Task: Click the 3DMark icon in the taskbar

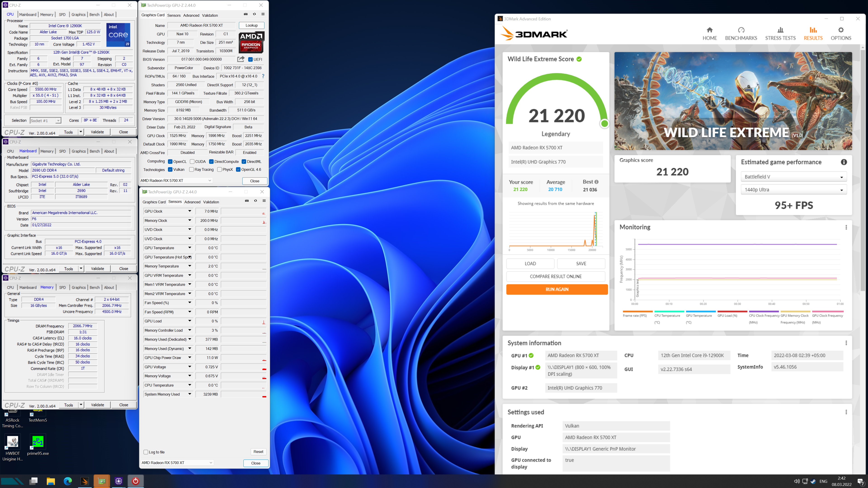Action: coord(85,481)
